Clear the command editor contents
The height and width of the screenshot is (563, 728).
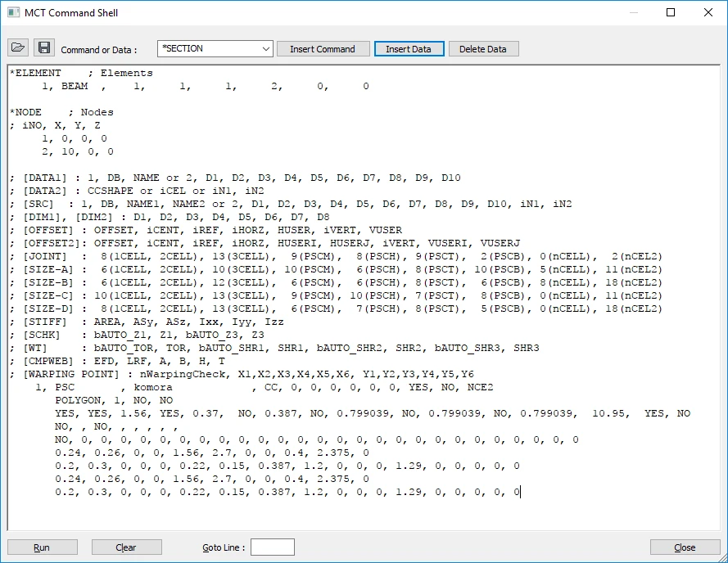[x=126, y=547]
